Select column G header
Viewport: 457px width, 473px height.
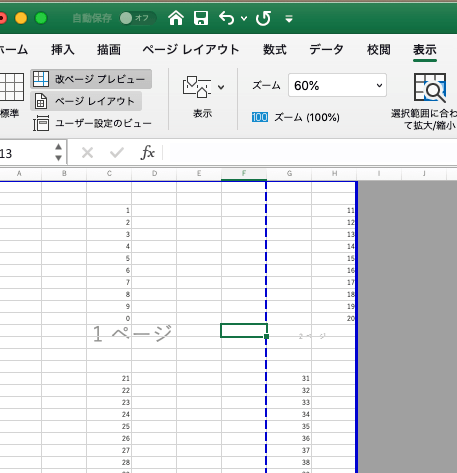(289, 174)
